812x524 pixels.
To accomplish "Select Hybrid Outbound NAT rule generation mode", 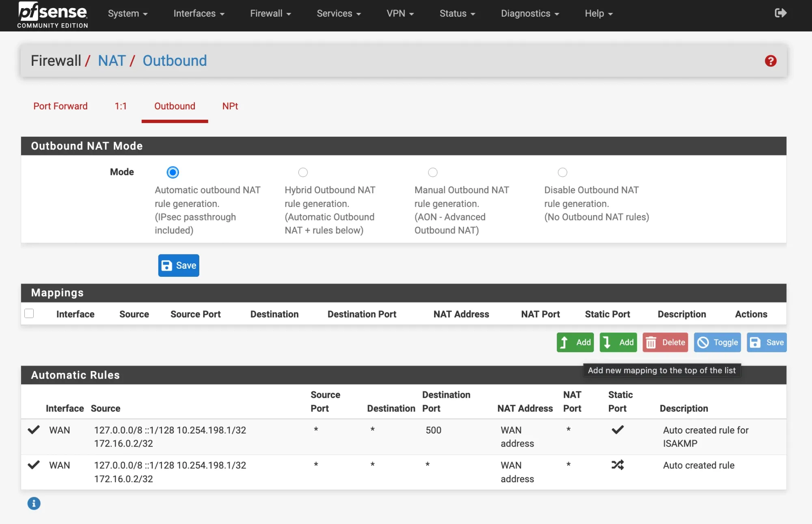I will [x=303, y=172].
